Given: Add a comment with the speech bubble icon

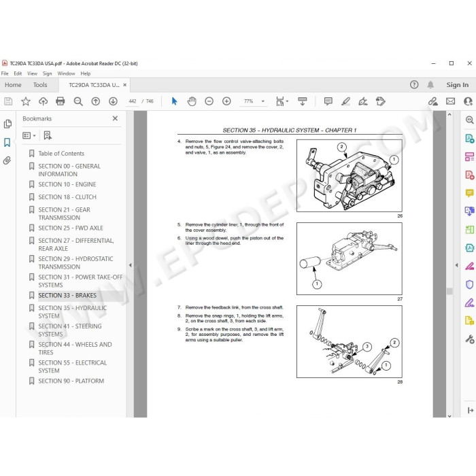Looking at the screenshot, I should tap(328, 101).
